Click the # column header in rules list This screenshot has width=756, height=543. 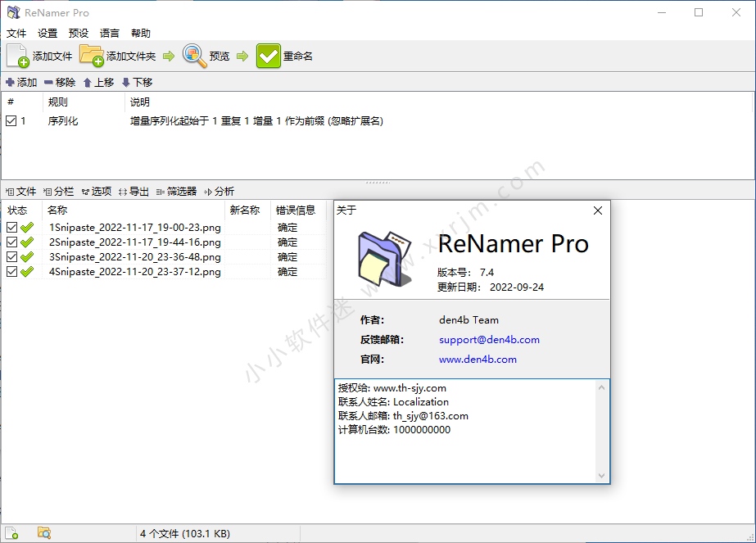pos(23,102)
